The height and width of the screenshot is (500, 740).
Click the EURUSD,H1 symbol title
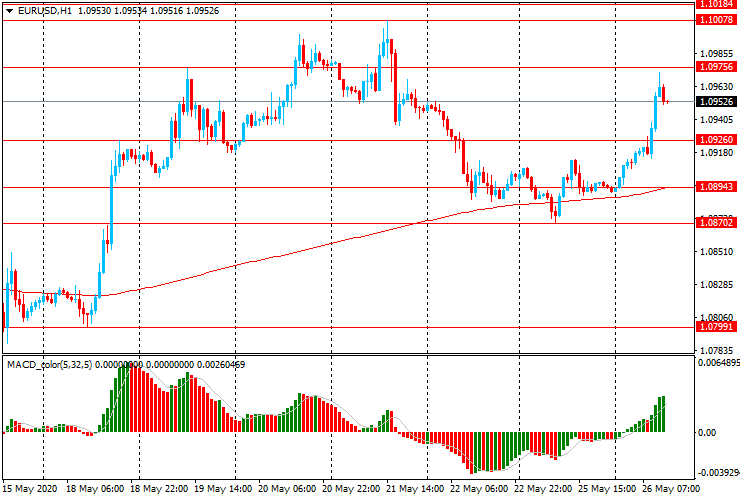tap(45, 11)
